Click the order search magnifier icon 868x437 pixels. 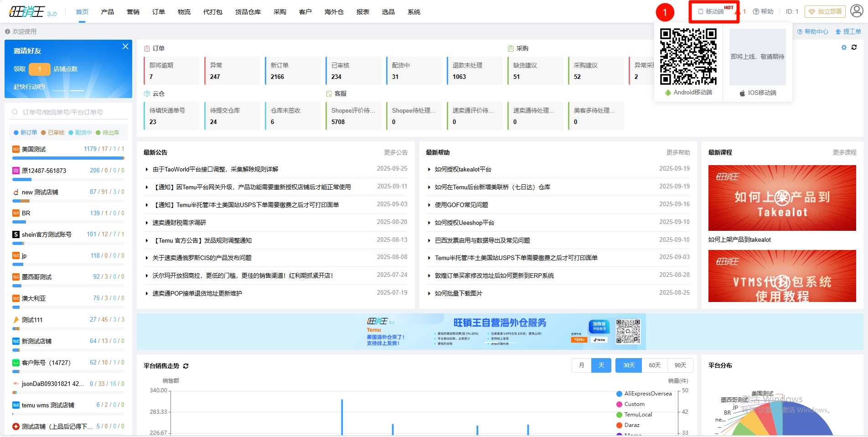click(x=15, y=112)
